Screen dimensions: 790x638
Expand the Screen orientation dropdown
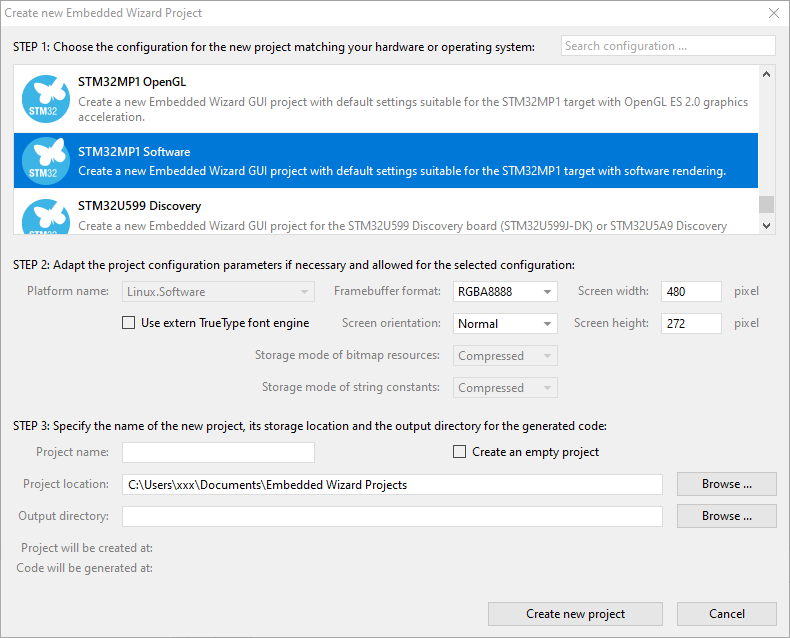[505, 324]
